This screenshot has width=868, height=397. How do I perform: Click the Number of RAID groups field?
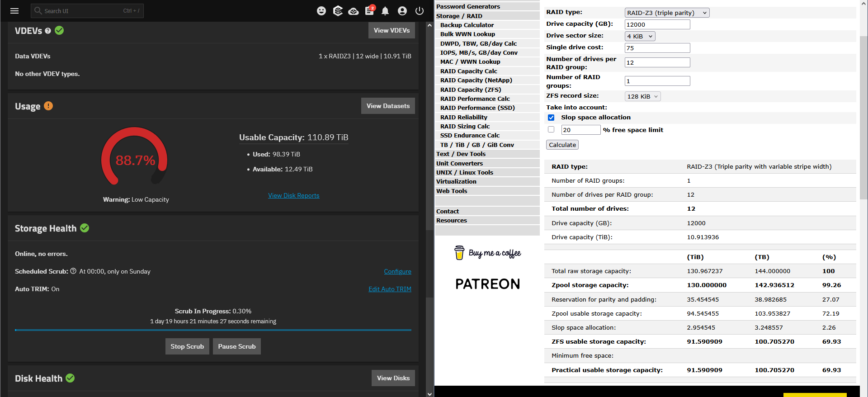pos(657,81)
